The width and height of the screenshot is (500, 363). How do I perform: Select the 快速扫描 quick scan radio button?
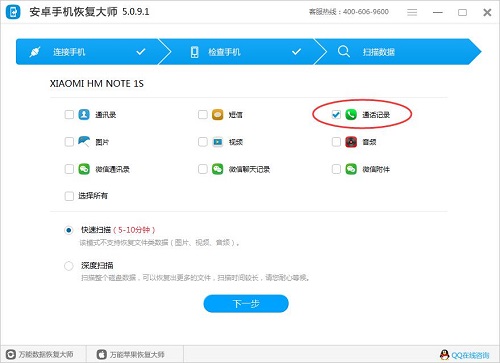(x=69, y=230)
